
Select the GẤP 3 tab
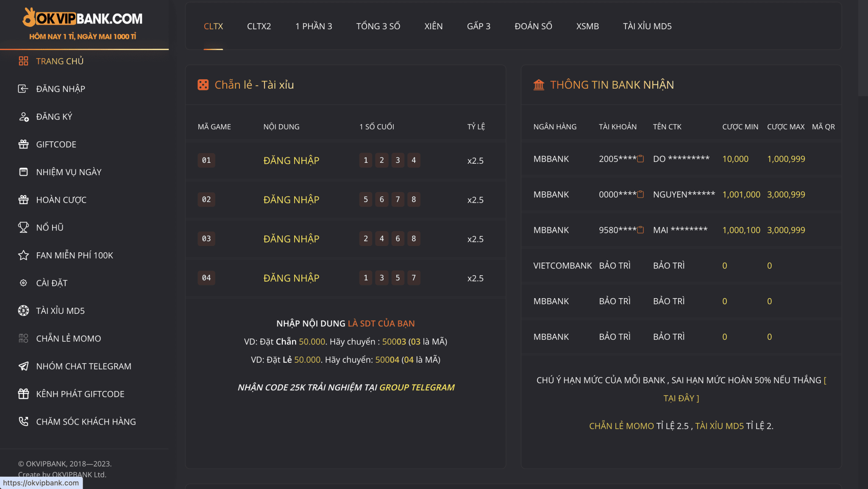pos(479,26)
